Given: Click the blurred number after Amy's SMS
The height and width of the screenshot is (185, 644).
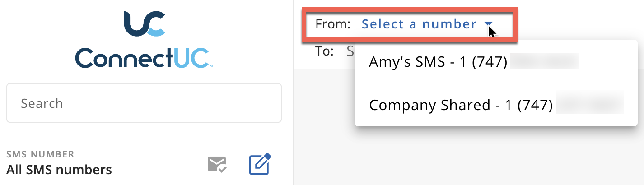Looking at the screenshot, I should (544, 61).
